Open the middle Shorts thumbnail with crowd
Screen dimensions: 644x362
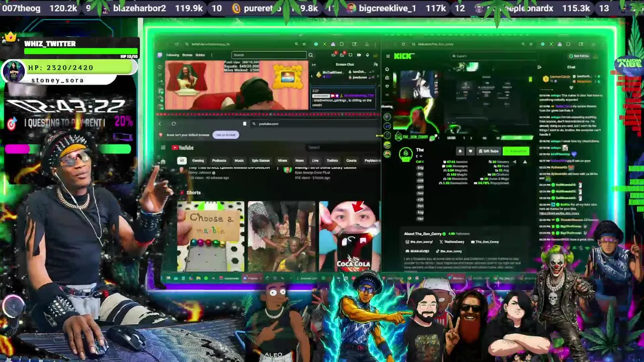click(x=281, y=236)
